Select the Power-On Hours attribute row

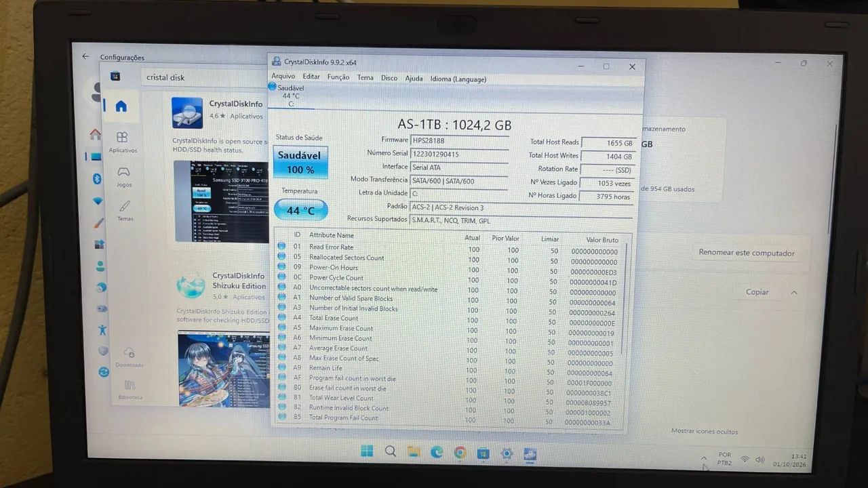[x=448, y=268]
